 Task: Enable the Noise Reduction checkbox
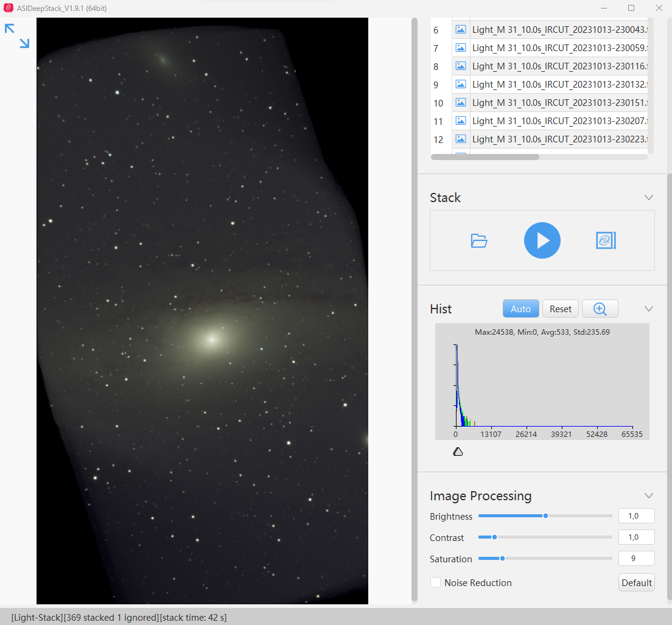pos(435,582)
